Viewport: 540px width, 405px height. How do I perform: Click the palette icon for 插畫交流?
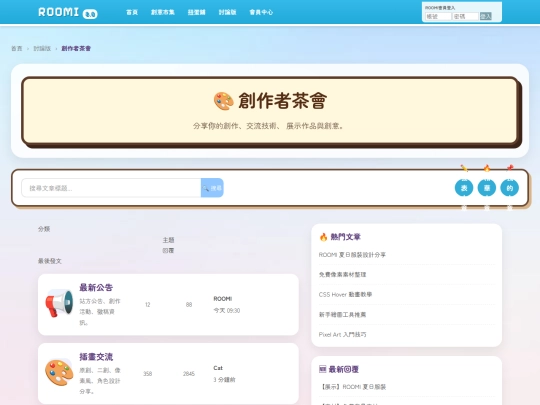pos(59,373)
